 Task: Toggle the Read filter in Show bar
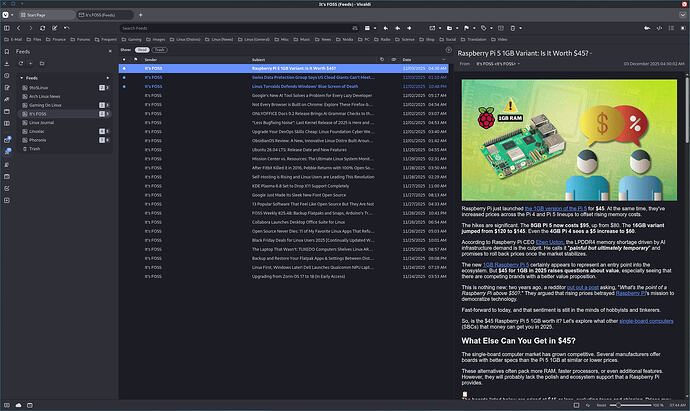tap(141, 48)
